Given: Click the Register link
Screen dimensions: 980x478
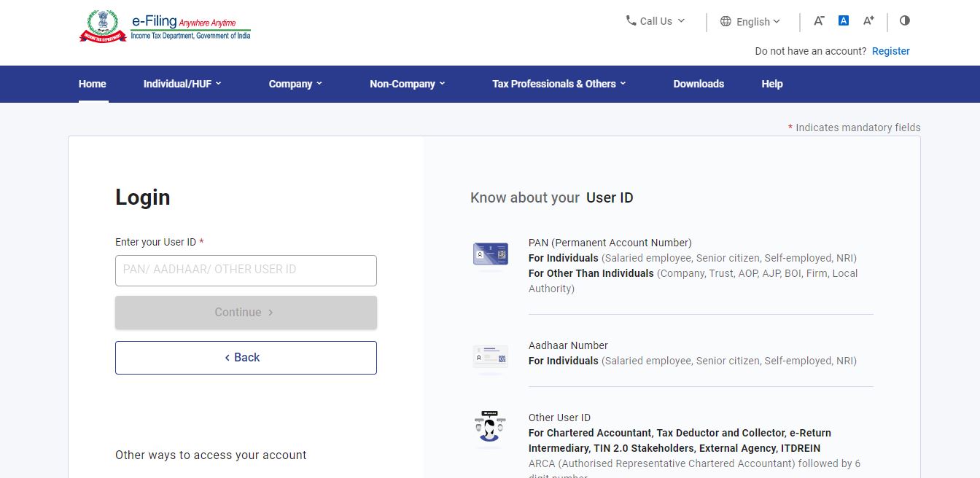Looking at the screenshot, I should click(x=890, y=51).
